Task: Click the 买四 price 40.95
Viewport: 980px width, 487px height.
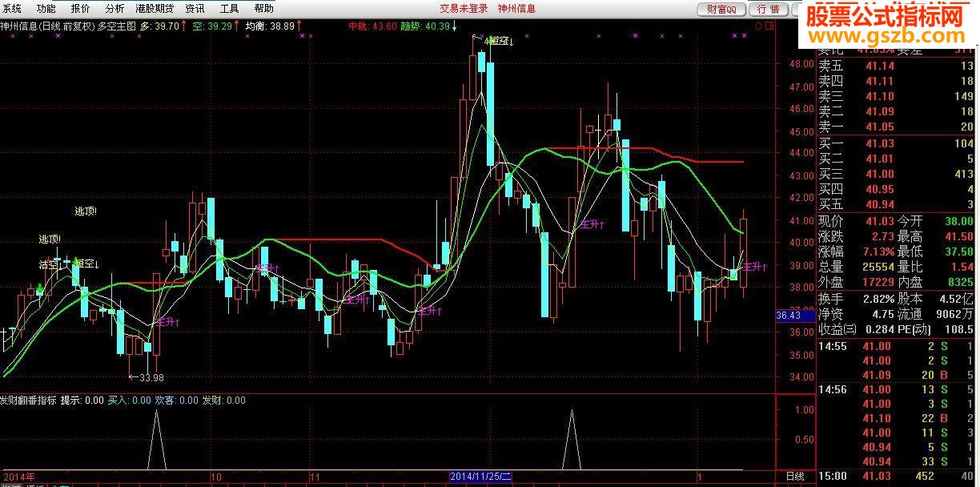Action: [880, 190]
